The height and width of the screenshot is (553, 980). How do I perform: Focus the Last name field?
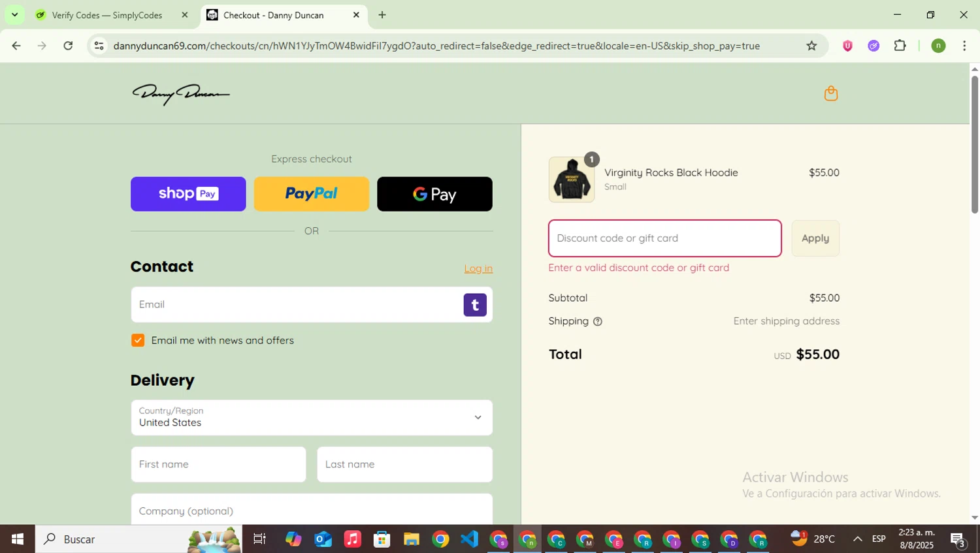click(405, 464)
